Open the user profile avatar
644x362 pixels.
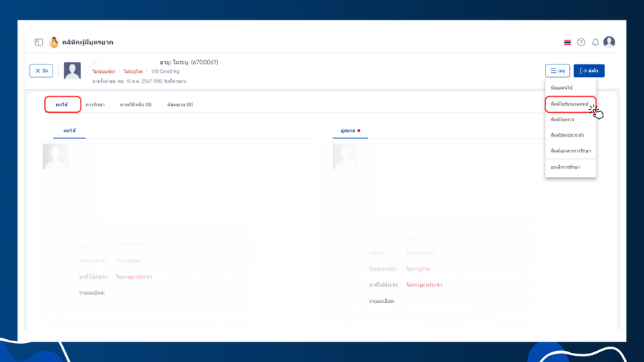609,42
